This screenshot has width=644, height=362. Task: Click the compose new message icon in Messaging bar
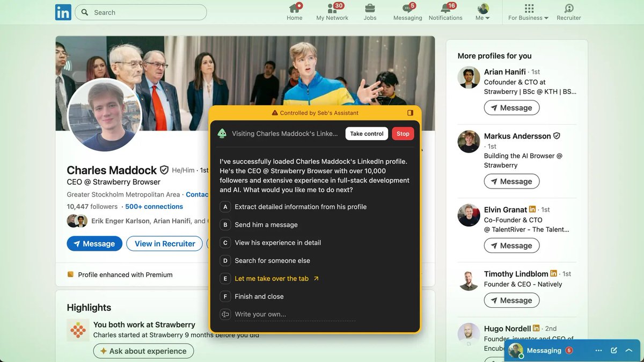[x=614, y=351]
